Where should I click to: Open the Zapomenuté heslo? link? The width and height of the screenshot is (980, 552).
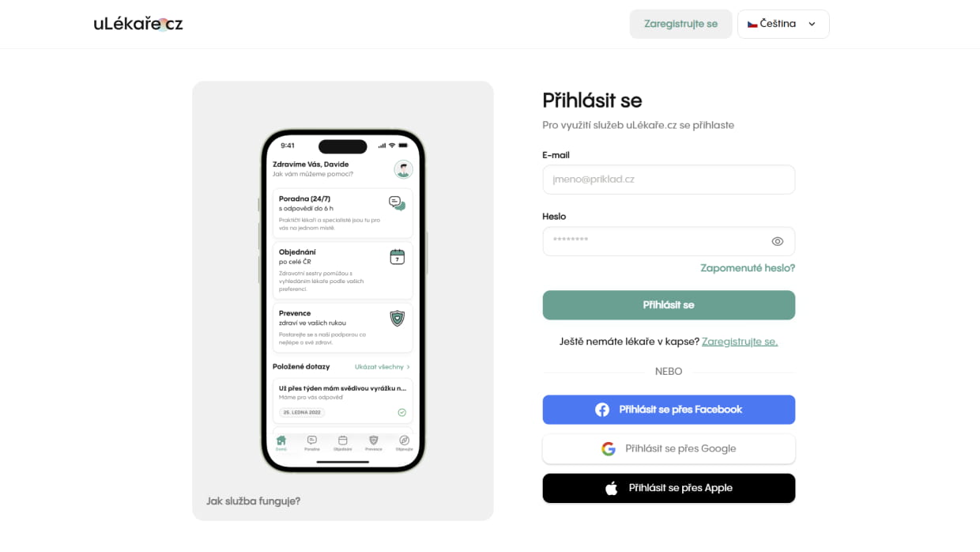[x=748, y=268]
